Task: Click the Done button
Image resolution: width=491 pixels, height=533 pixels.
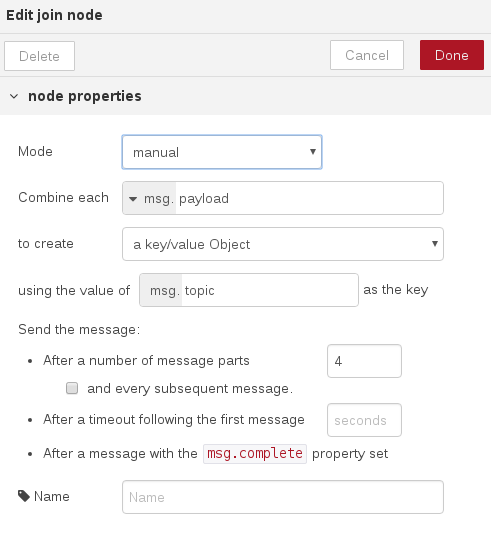Action: [452, 55]
